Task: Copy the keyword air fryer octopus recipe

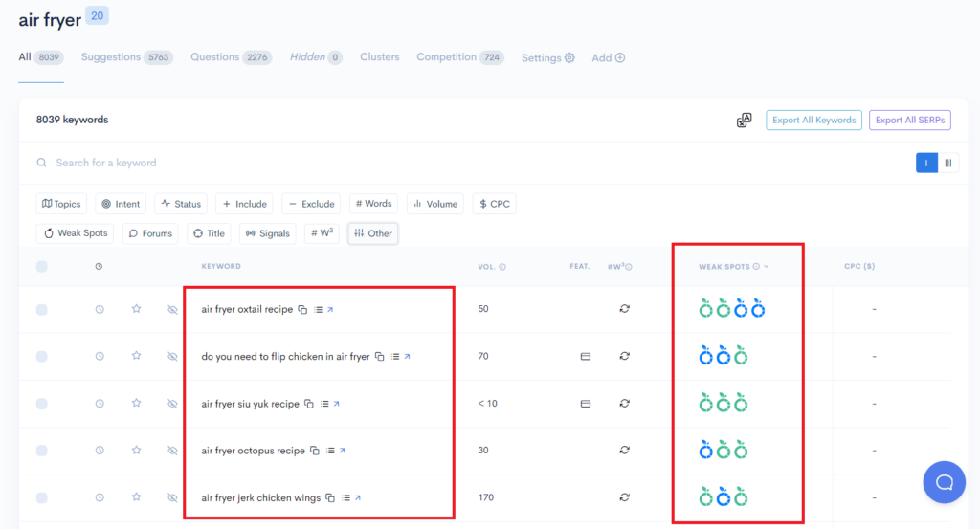Action: [x=315, y=451]
